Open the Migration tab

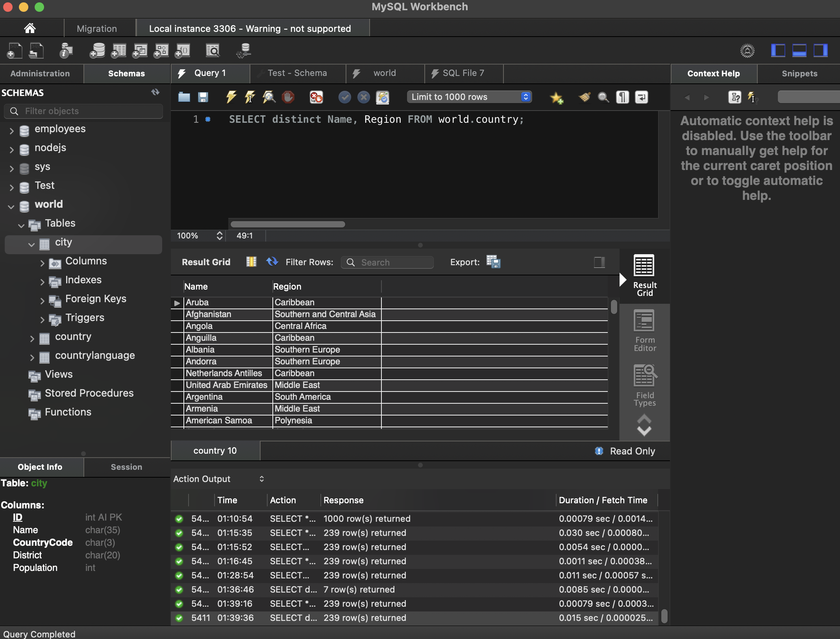tap(97, 28)
